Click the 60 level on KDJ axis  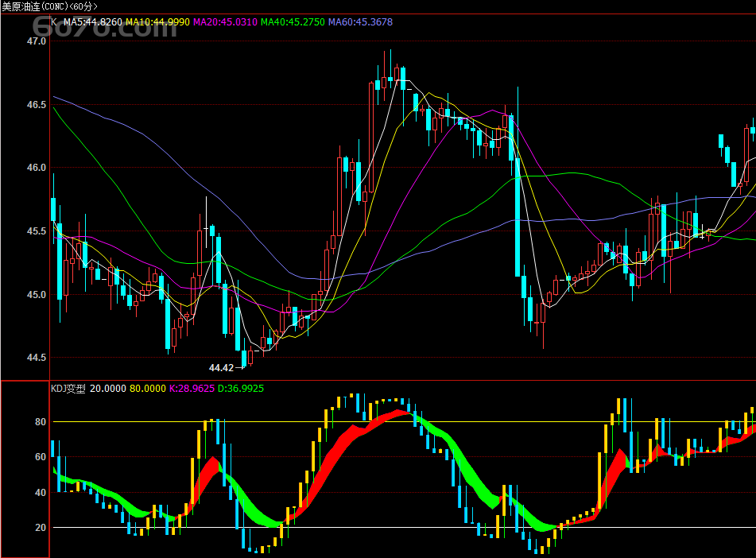coord(41,457)
